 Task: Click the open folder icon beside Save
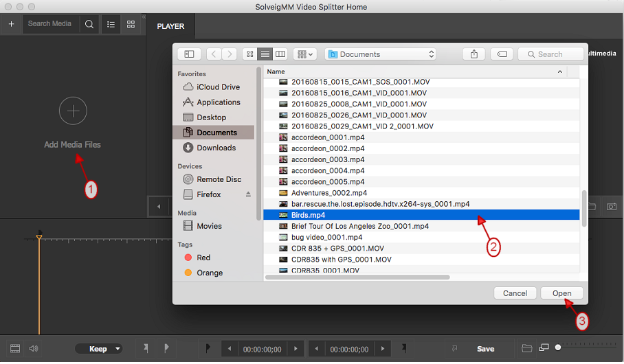(527, 349)
